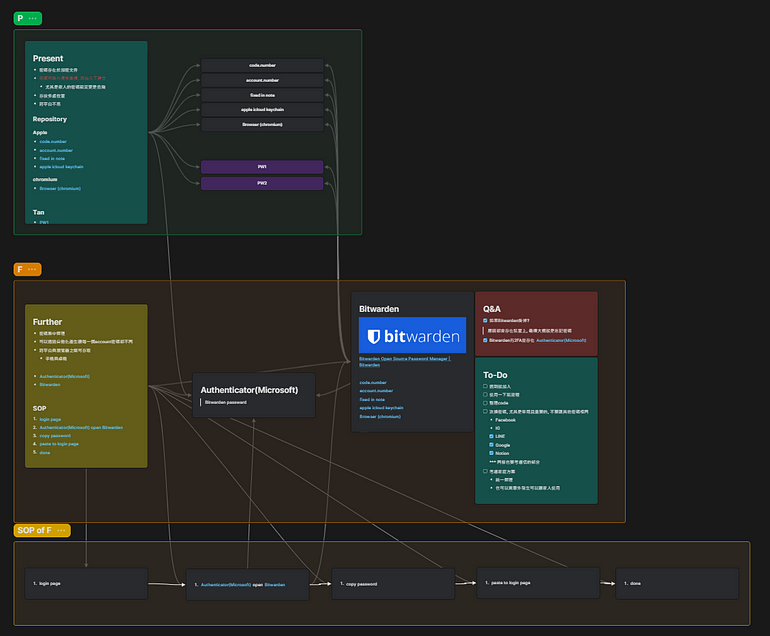The image size is (770, 636).
Task: Click the To-Do card heading
Action: (495, 375)
